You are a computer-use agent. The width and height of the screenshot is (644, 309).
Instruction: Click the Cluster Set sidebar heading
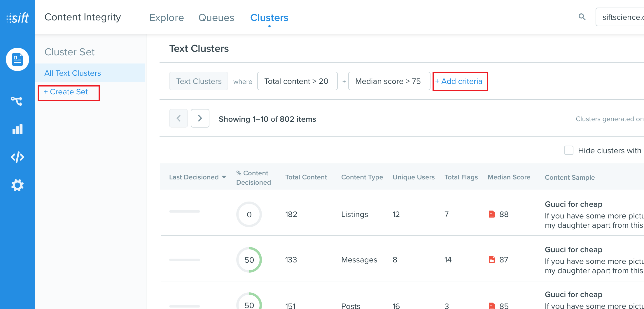click(69, 52)
